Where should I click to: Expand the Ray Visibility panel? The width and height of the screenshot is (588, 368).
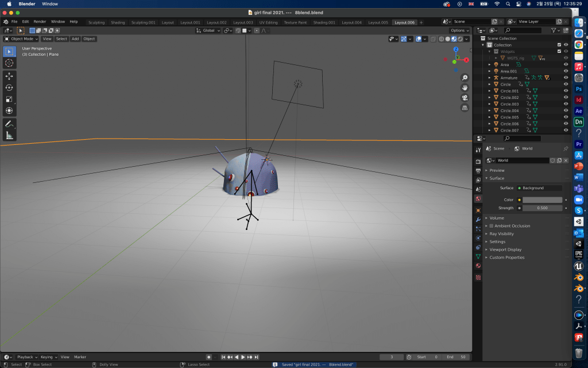point(501,234)
